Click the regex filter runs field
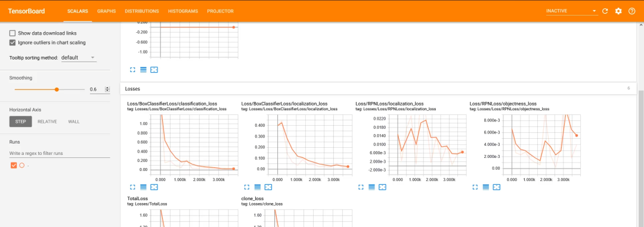This screenshot has height=227, width=644. pos(60,153)
